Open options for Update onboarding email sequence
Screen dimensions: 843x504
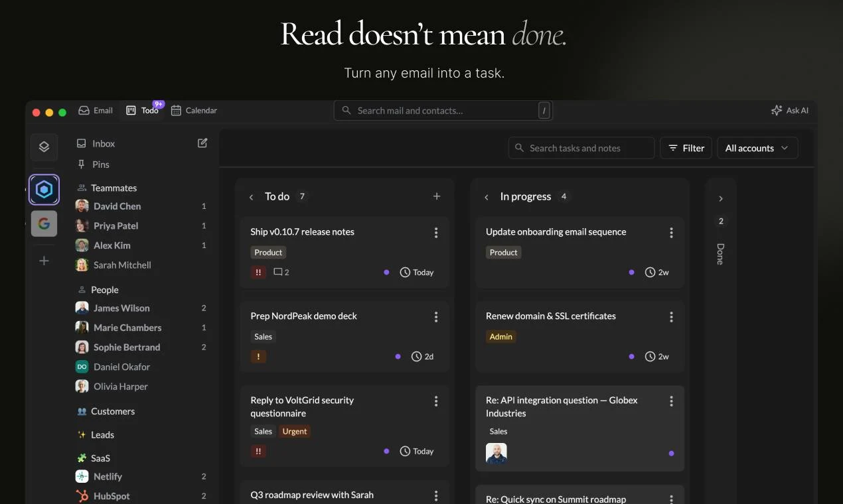click(671, 232)
